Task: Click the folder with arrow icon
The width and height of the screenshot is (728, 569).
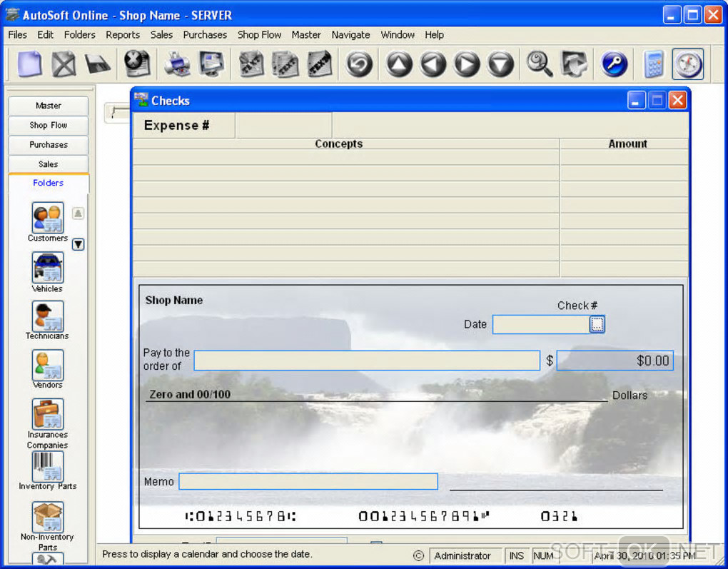Action: (x=575, y=64)
